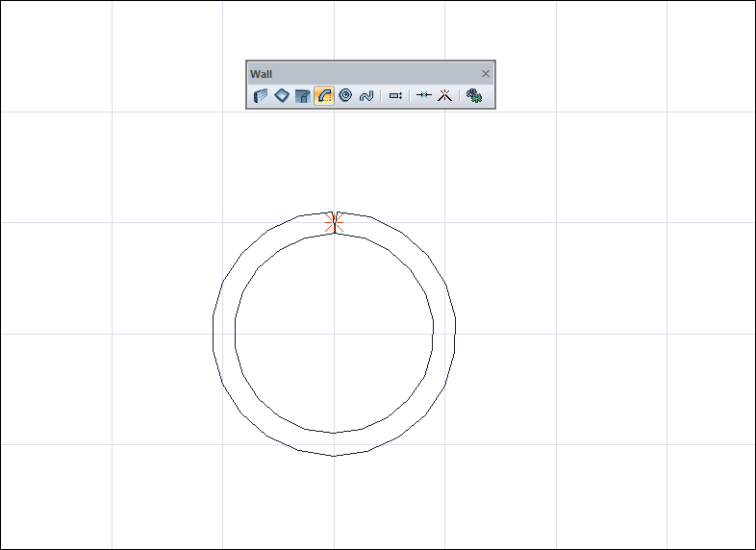Choose the red wall intersection trim icon
The width and height of the screenshot is (756, 550).
[444, 96]
